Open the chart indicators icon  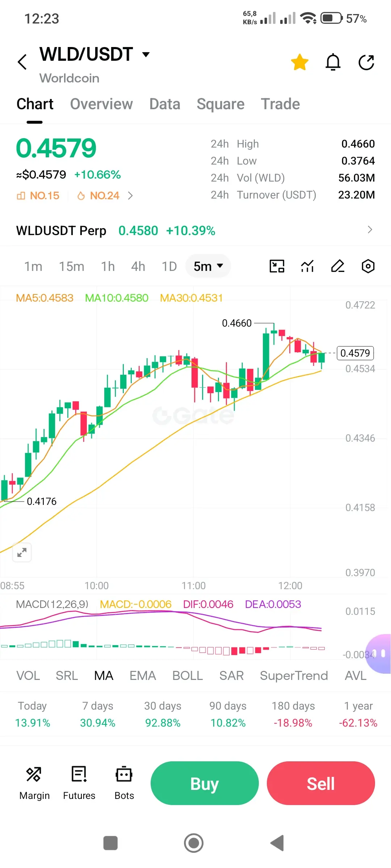pos(307,266)
